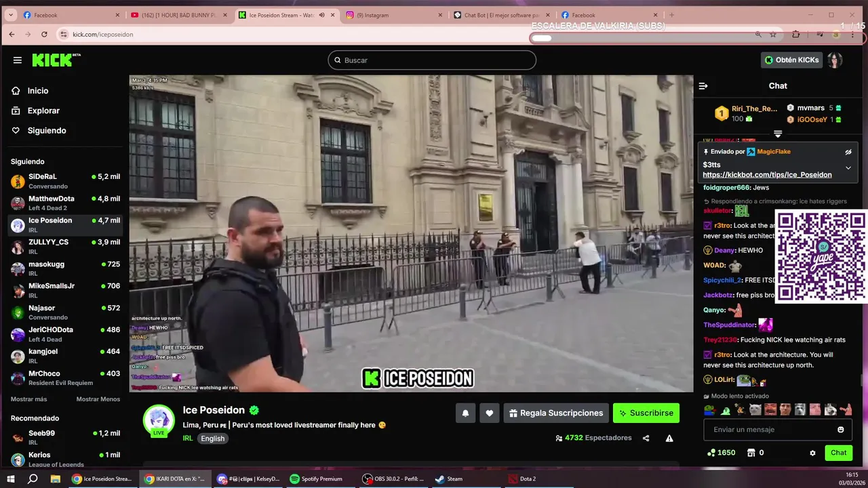Open ZULLYY_CS channel in following list
The height and width of the screenshot is (488, 868).
[x=65, y=247]
